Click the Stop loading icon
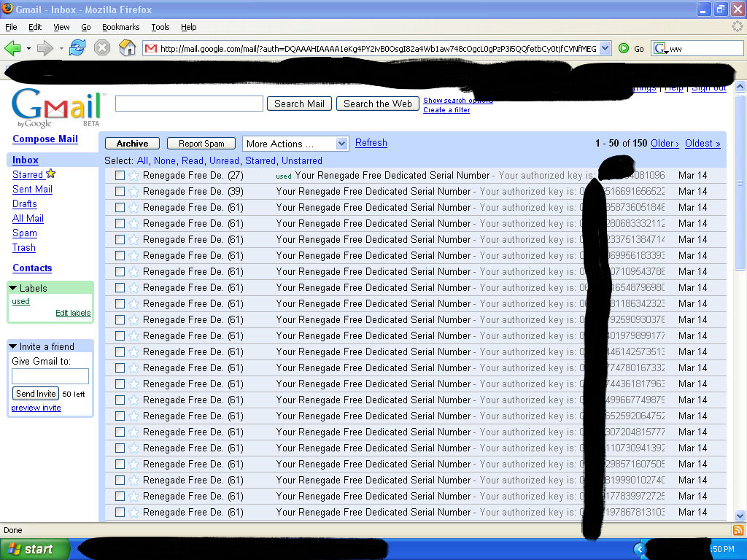This screenshot has width=747, height=560. [x=102, y=48]
